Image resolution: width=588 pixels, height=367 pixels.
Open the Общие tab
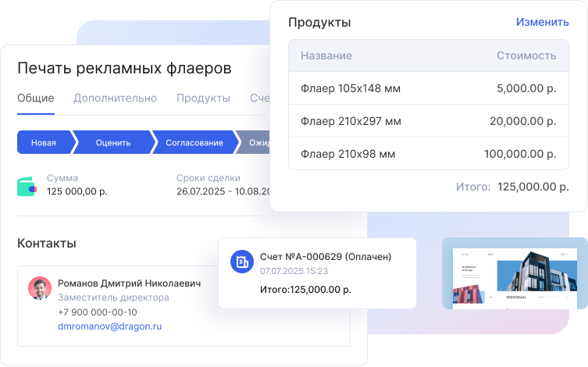tap(36, 98)
